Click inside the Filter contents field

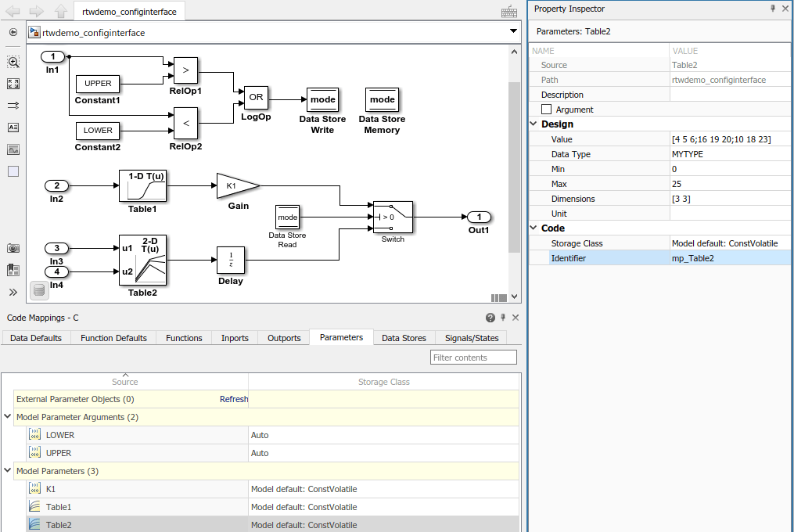(473, 357)
